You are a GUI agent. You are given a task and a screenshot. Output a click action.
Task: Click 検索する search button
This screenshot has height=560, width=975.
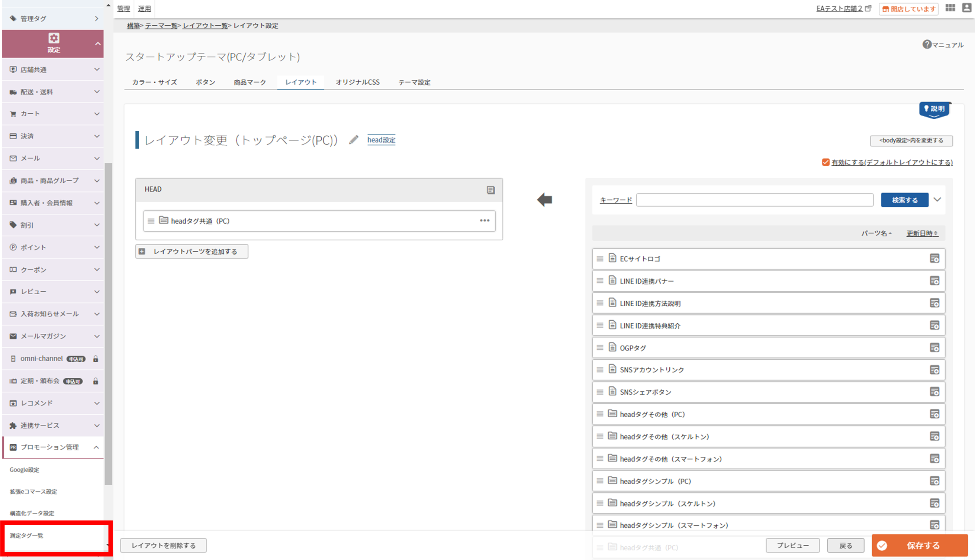[x=905, y=200]
